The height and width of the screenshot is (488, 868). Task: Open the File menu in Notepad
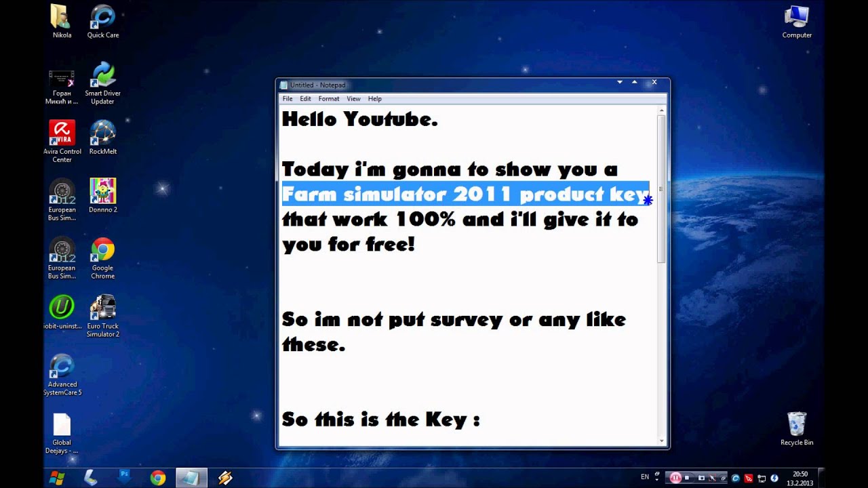pyautogui.click(x=288, y=99)
